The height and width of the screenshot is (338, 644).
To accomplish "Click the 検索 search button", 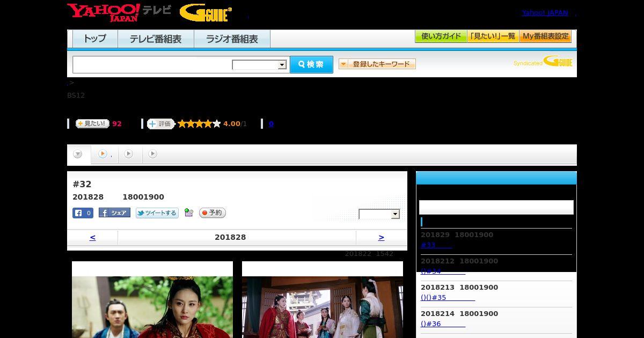I will click(x=311, y=64).
